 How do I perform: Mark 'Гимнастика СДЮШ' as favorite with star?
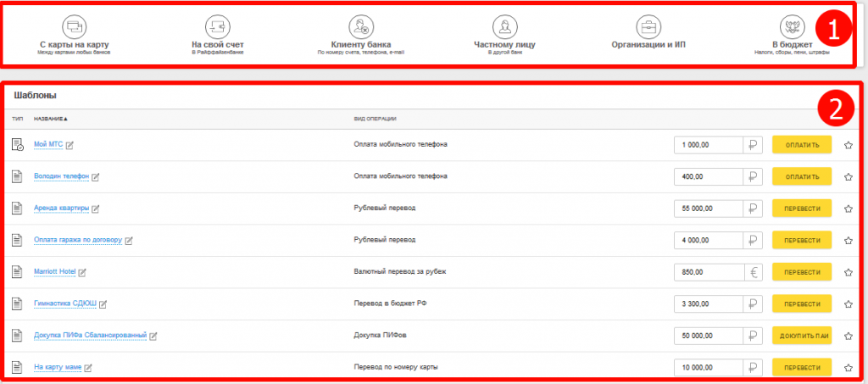[x=848, y=303]
